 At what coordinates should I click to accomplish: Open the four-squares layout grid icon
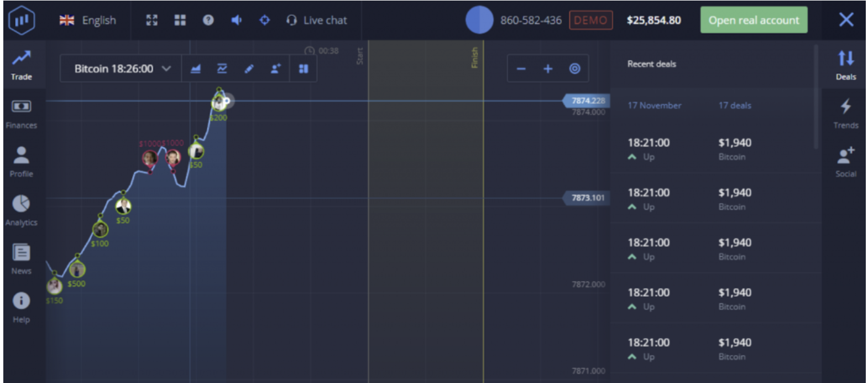pyautogui.click(x=180, y=20)
